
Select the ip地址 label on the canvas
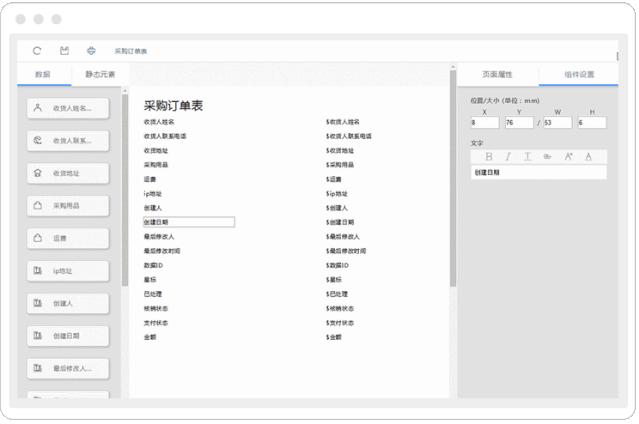153,194
